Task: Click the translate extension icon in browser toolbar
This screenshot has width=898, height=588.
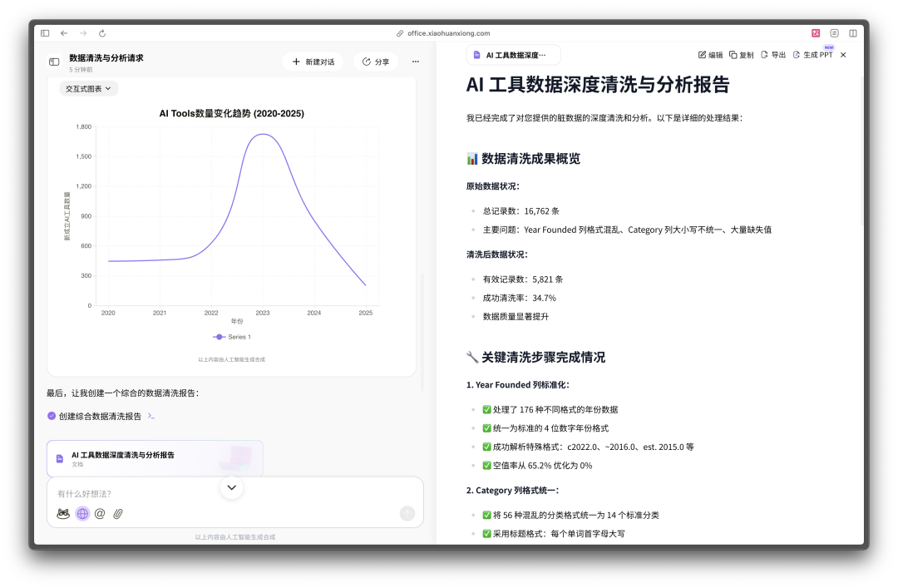Action: pyautogui.click(x=816, y=33)
